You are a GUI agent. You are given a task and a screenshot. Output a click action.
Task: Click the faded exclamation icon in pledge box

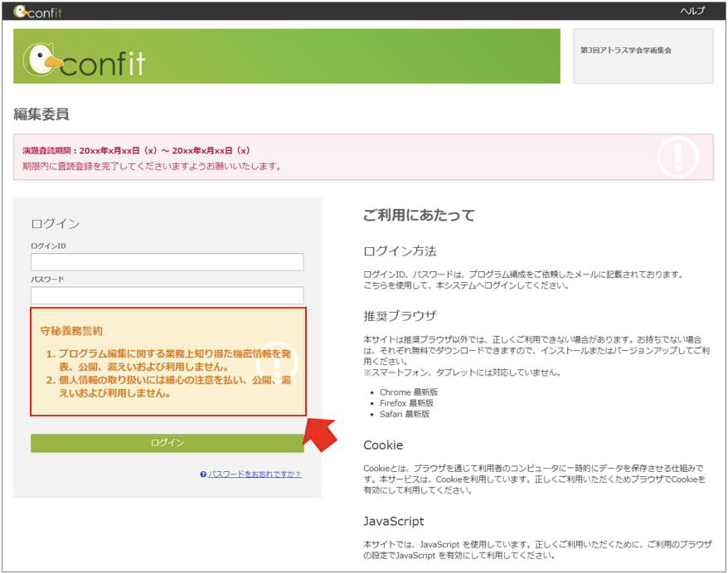click(276, 362)
